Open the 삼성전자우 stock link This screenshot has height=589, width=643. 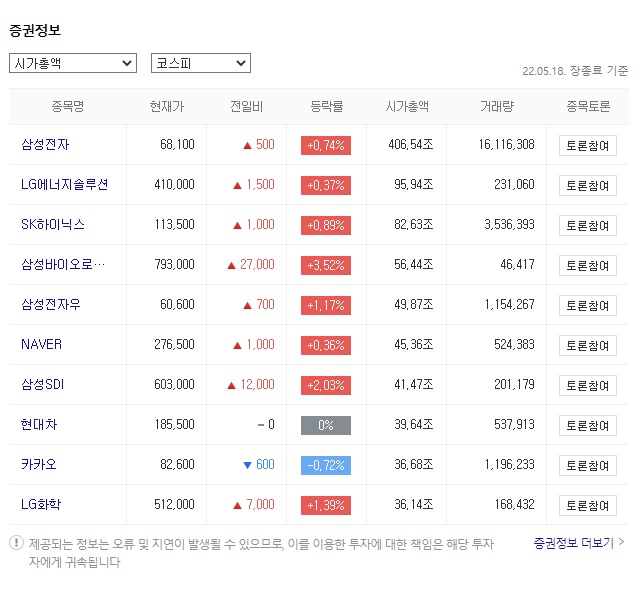pyautogui.click(x=50, y=304)
